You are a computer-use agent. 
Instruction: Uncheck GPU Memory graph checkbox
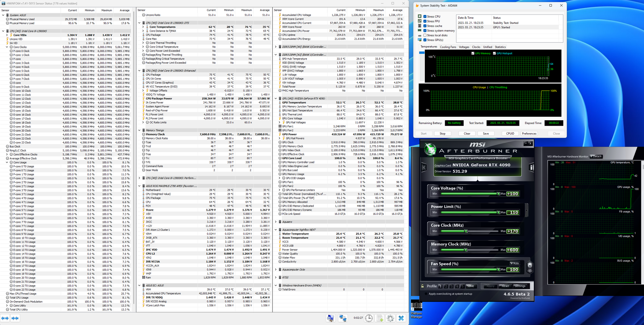[473, 53]
